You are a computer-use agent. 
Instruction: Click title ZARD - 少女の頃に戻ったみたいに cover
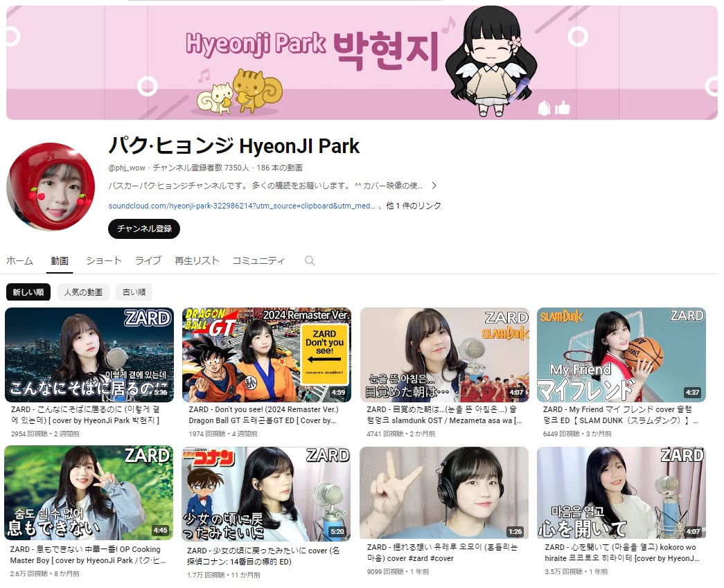point(263,556)
